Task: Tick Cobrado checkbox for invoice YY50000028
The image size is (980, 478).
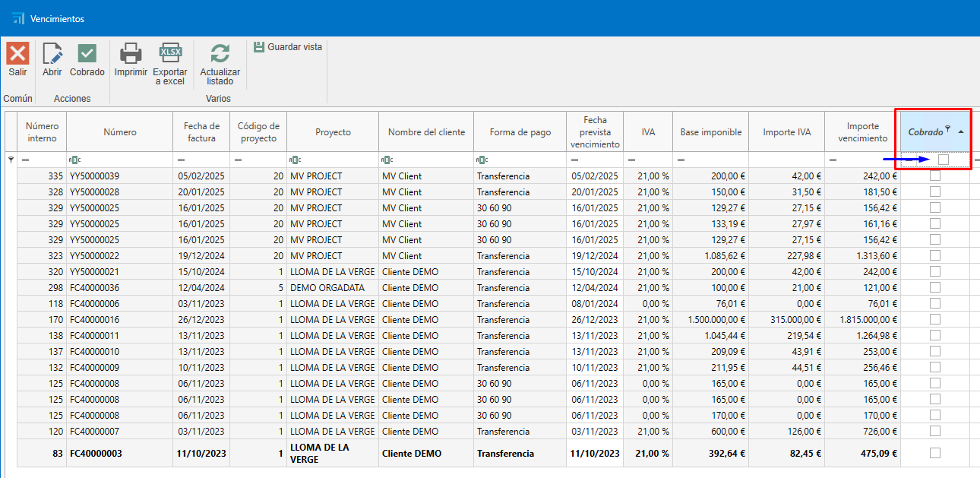Action: point(935,192)
